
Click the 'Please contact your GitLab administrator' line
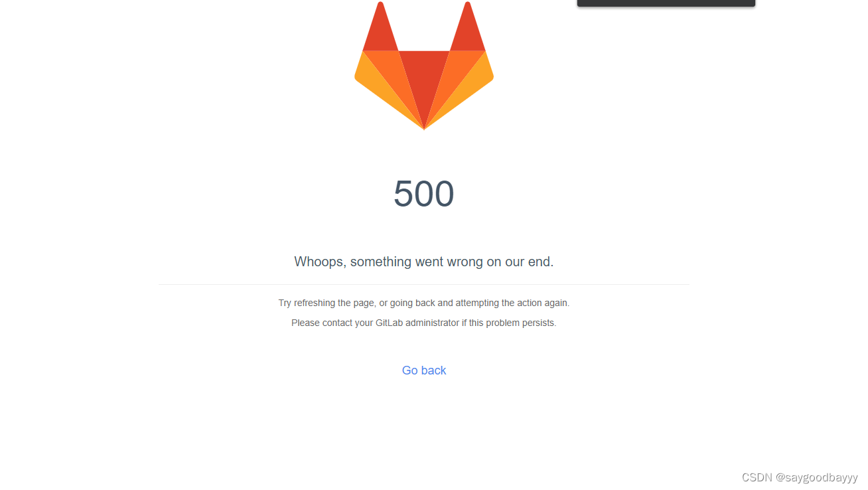coord(424,323)
